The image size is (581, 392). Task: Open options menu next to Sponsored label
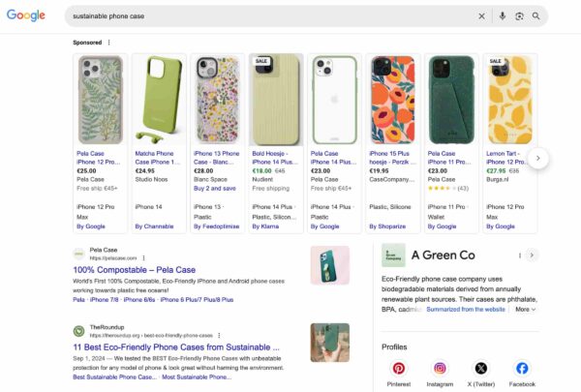(108, 43)
